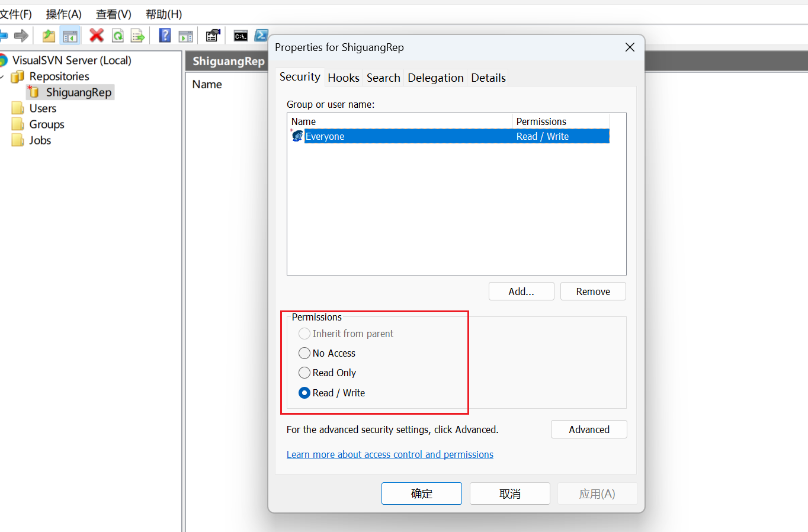Toggle the Show/Hide Action Pane icon
Screen dimensions: 808x532
(186, 36)
